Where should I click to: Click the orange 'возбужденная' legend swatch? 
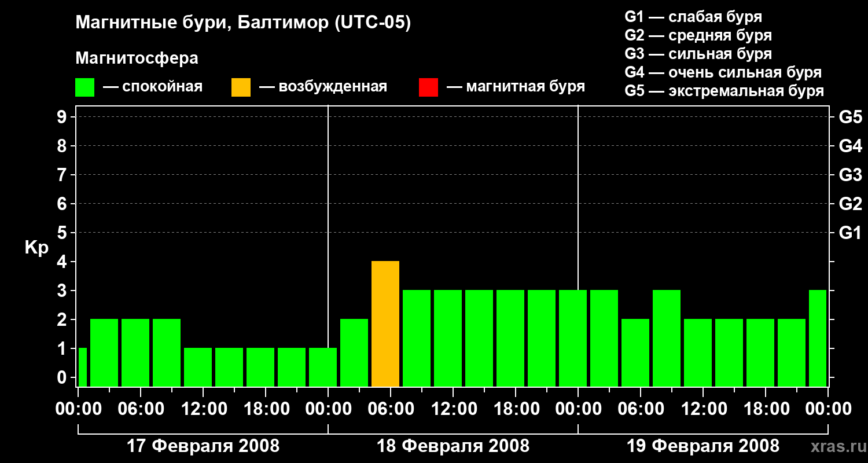pyautogui.click(x=241, y=87)
